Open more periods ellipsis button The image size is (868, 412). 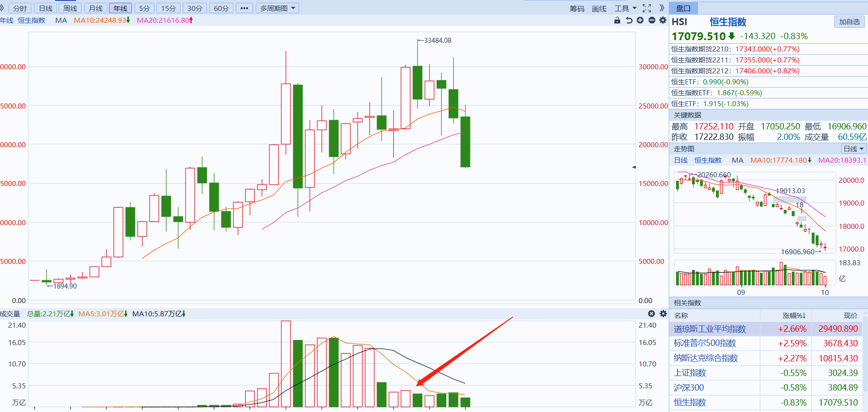click(244, 8)
